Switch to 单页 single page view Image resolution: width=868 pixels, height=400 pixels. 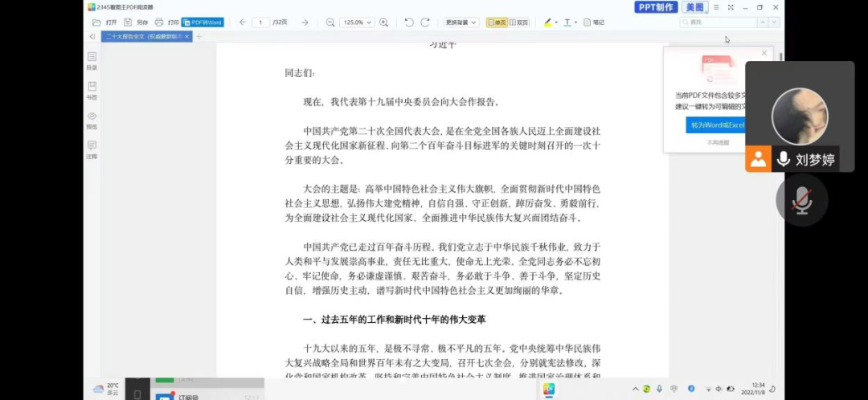click(x=497, y=22)
